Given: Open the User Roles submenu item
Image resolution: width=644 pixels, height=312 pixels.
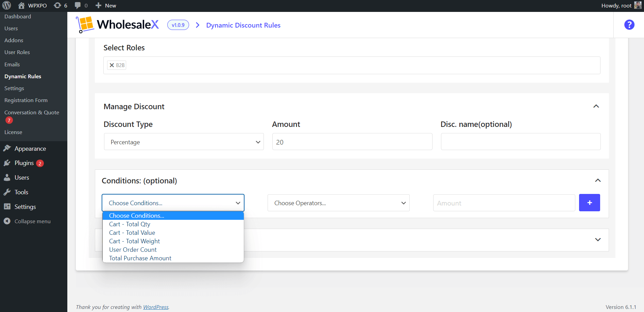Looking at the screenshot, I should pos(17,52).
